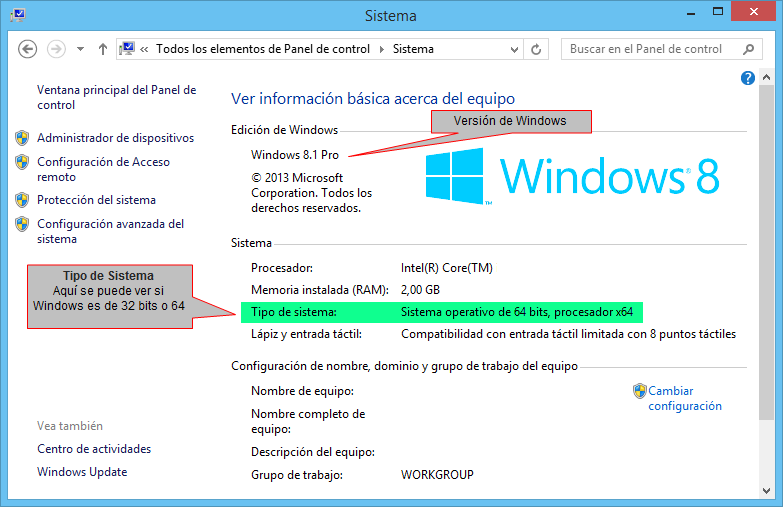This screenshot has height=507, width=783.
Task: Click the Intel(R) Core(TM) processor value
Action: click(x=446, y=268)
